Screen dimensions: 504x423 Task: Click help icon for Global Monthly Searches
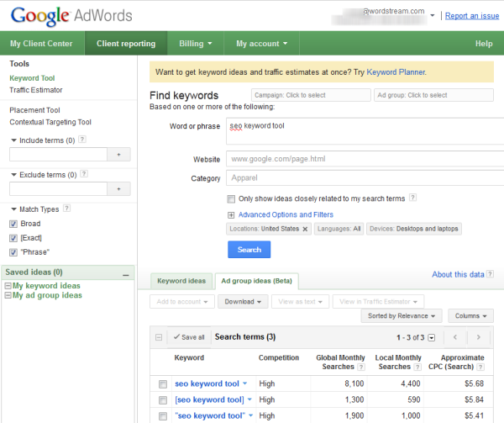coord(361,367)
